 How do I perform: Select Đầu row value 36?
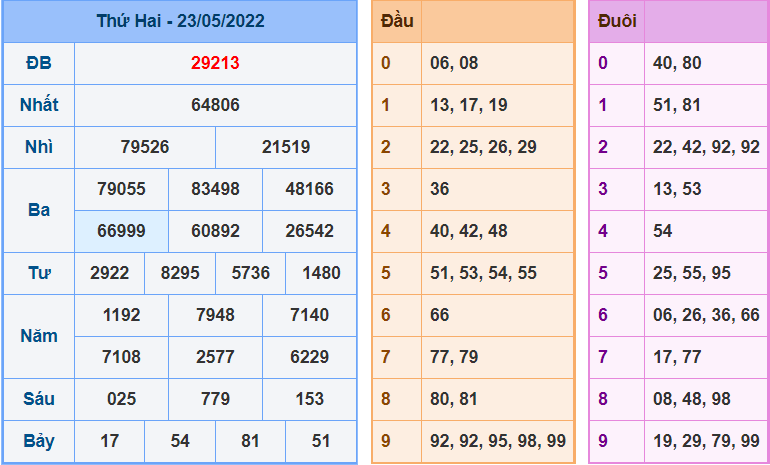pos(440,189)
